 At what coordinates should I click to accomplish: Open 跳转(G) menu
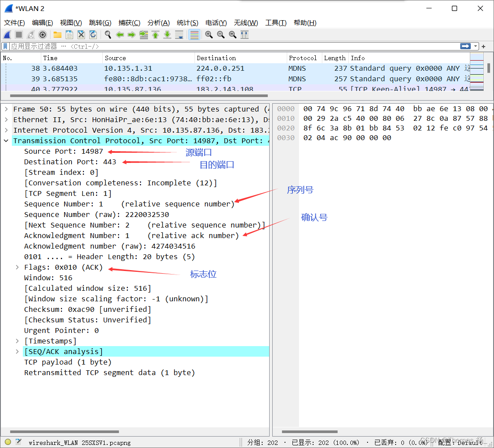tap(100, 23)
